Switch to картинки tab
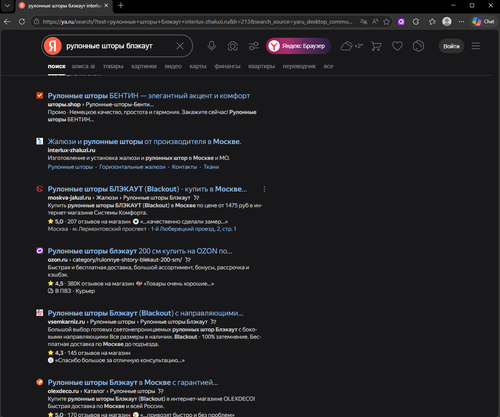The image size is (500, 417). tap(144, 66)
